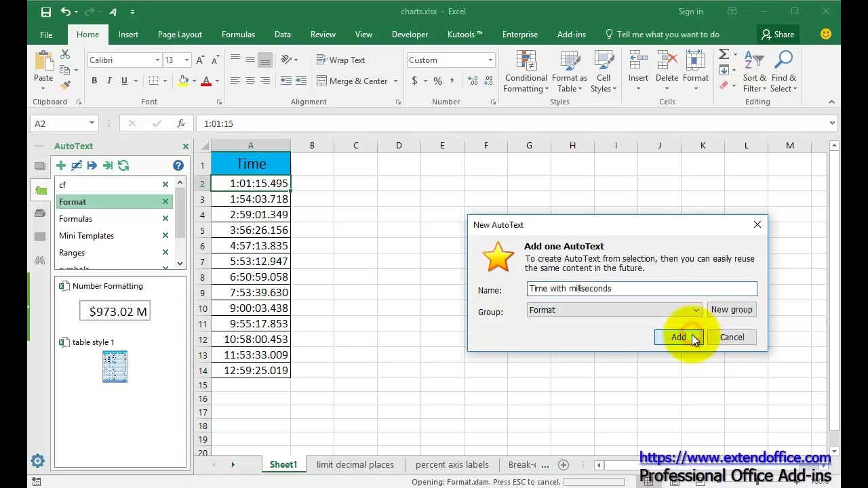
Task: Click the green plus icon in AutoText pane
Action: tap(61, 165)
